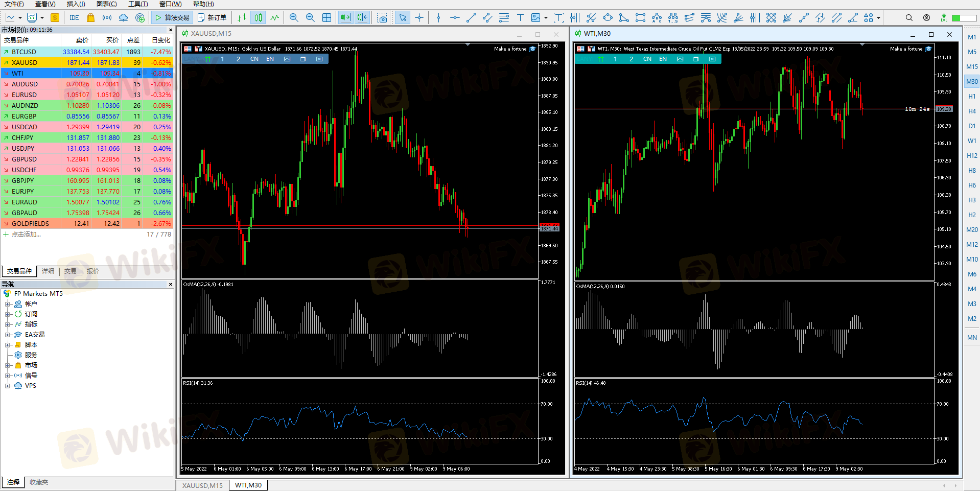The height and width of the screenshot is (491, 980).
Task: Open the 工具(T) menu
Action: pos(137,4)
